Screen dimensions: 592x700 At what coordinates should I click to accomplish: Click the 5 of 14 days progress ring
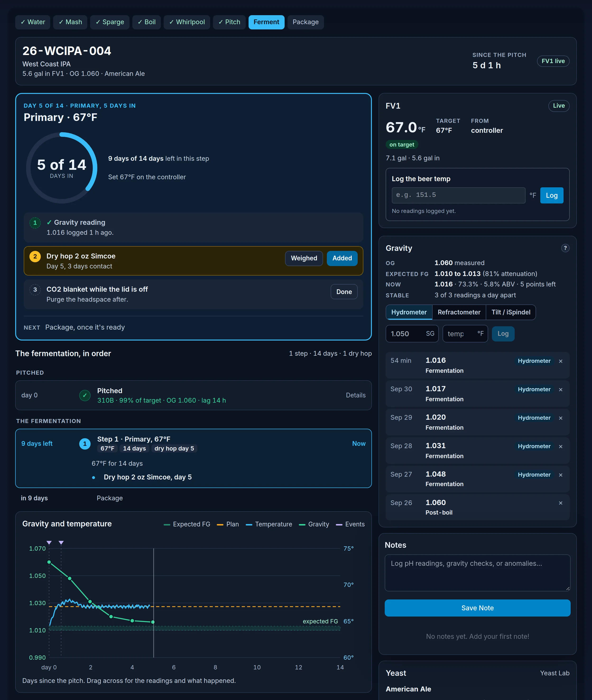62,168
